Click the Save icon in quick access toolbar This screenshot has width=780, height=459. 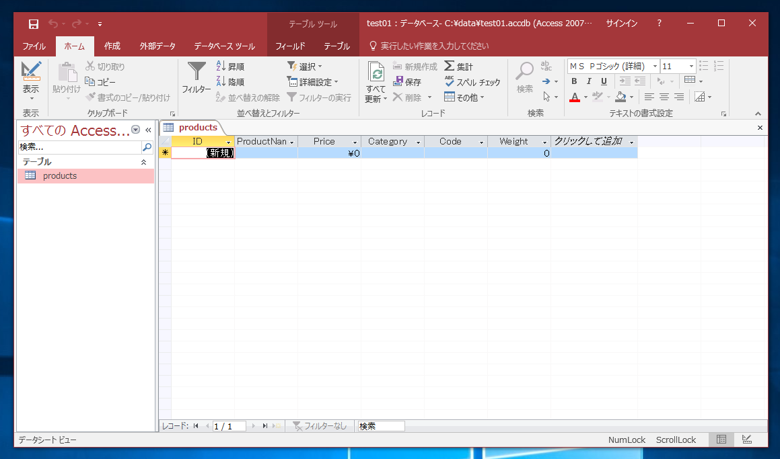coord(33,23)
